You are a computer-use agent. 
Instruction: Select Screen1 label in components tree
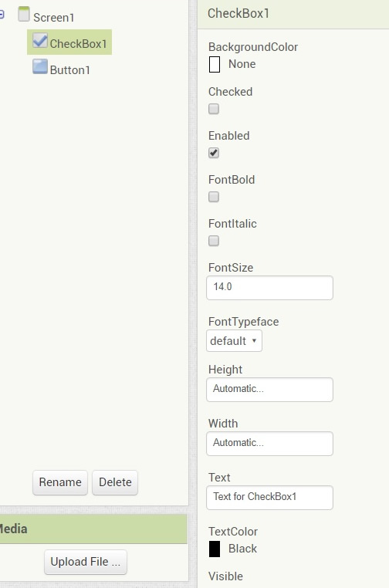[54, 18]
